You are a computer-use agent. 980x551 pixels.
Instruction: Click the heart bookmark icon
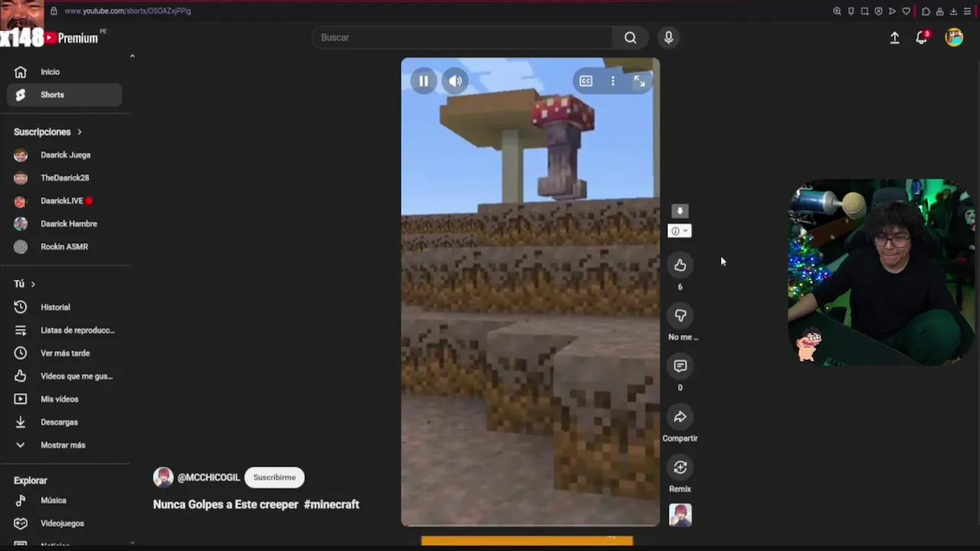906,11
